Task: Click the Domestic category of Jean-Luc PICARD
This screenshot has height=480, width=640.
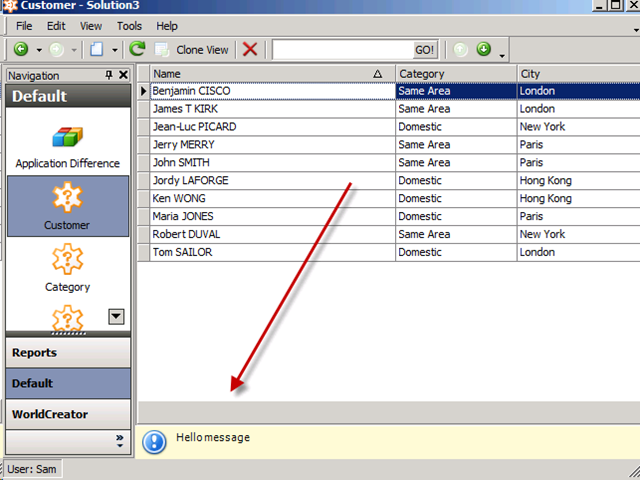Action: (x=456, y=127)
